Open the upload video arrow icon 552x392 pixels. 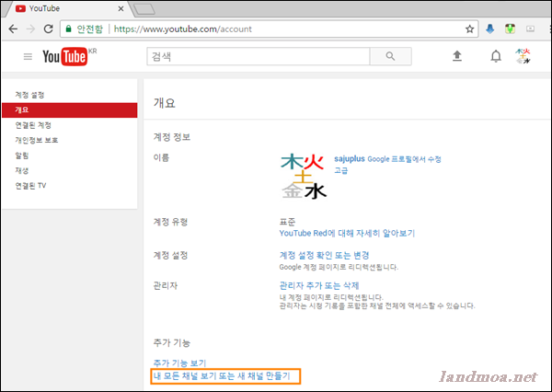(457, 56)
